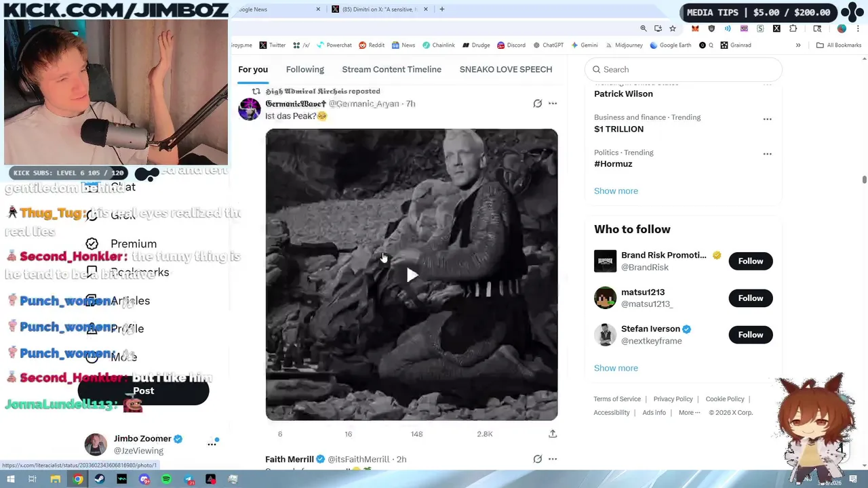Open options for #Hormuz trend
This screenshot has height=488, width=868.
767,154
